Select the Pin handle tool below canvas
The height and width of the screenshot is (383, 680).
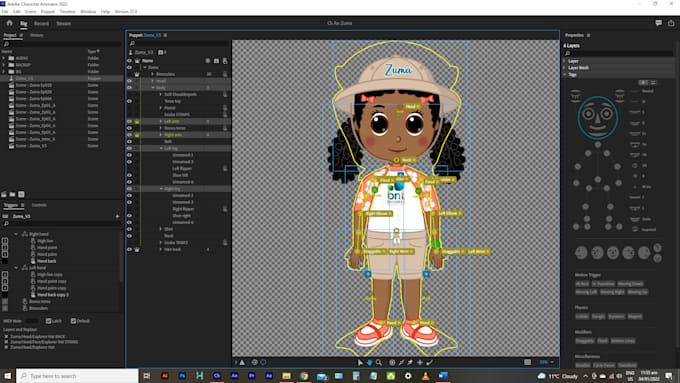pyautogui.click(x=410, y=363)
